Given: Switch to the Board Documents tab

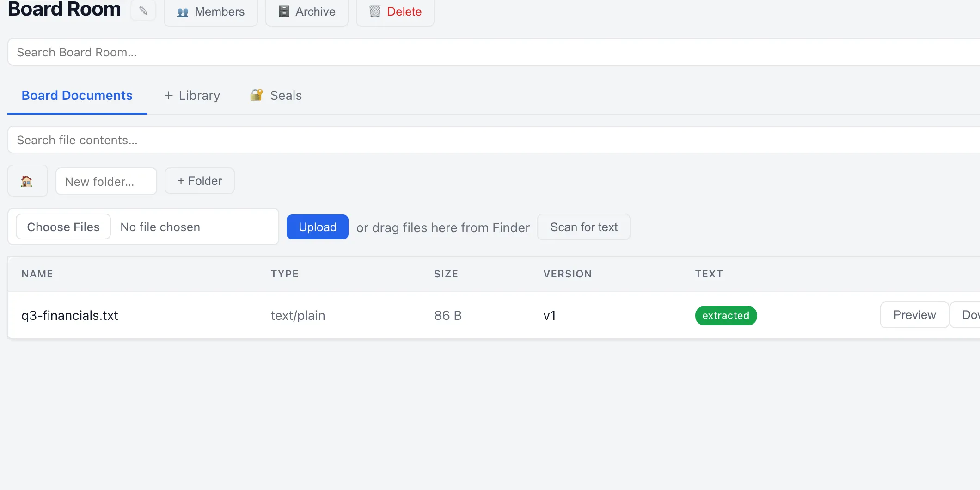Looking at the screenshot, I should (77, 95).
